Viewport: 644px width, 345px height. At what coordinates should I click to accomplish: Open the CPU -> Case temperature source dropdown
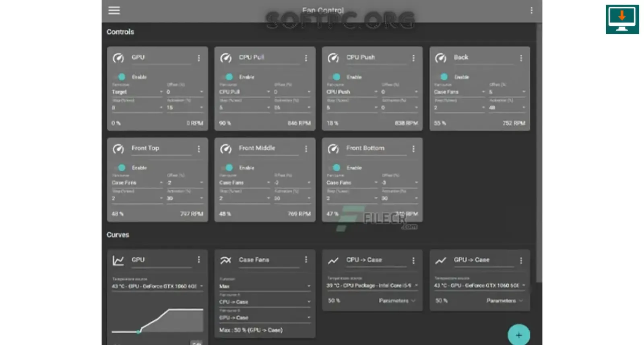372,285
